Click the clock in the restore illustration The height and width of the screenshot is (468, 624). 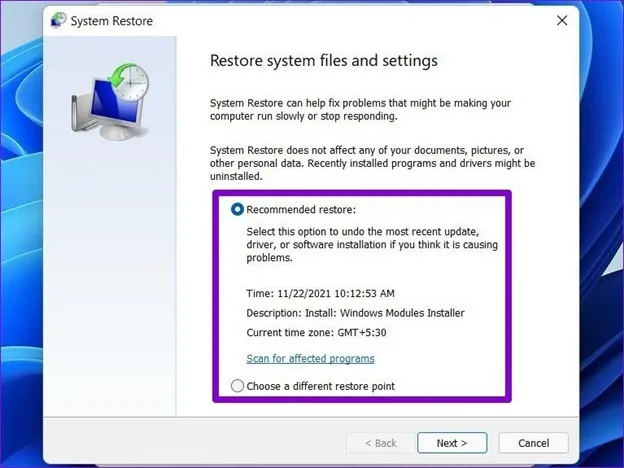[x=132, y=82]
